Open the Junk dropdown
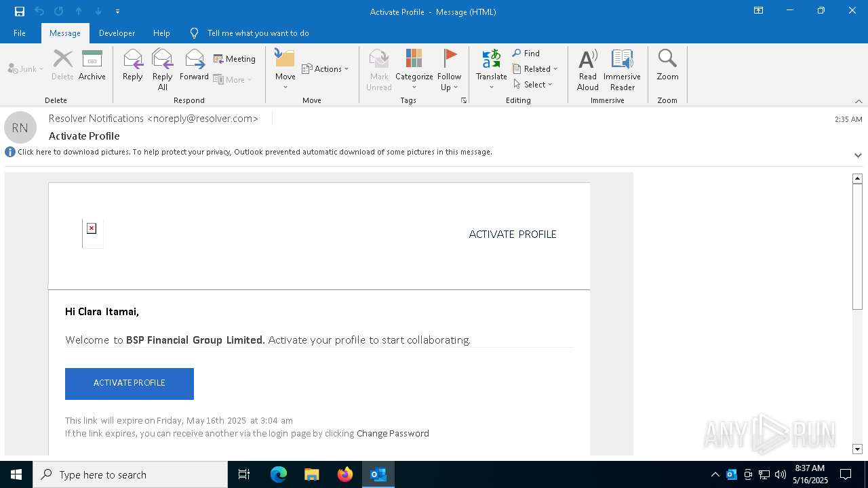 click(x=26, y=68)
